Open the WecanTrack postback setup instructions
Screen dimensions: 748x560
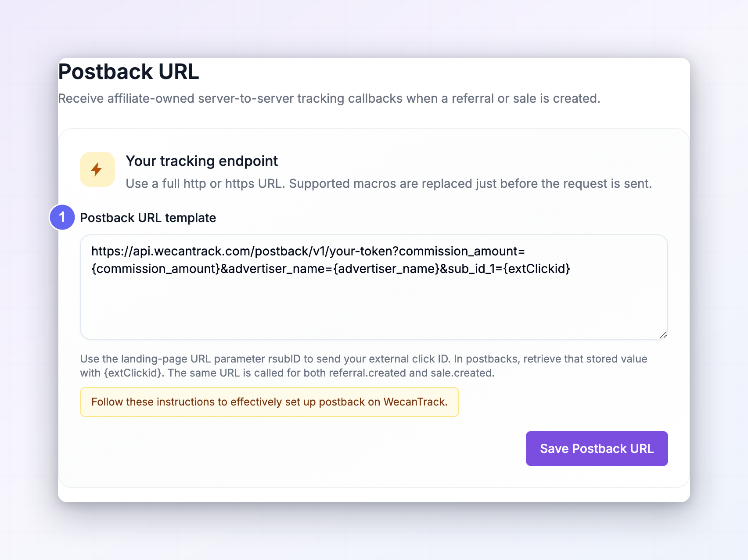pos(269,402)
